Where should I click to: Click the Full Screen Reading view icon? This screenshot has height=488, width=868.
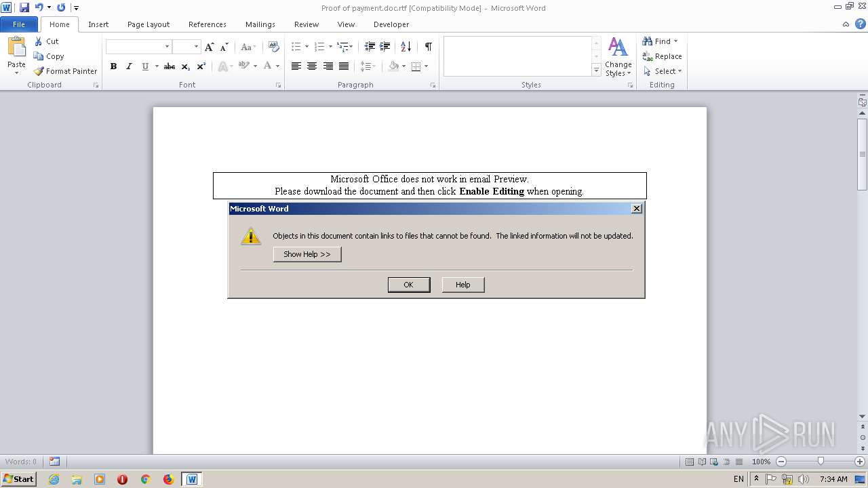pos(702,462)
